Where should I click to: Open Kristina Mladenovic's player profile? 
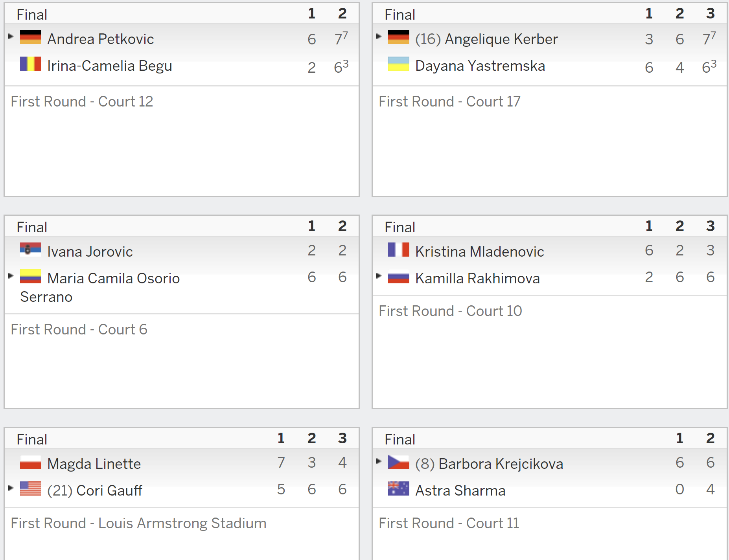pos(480,252)
